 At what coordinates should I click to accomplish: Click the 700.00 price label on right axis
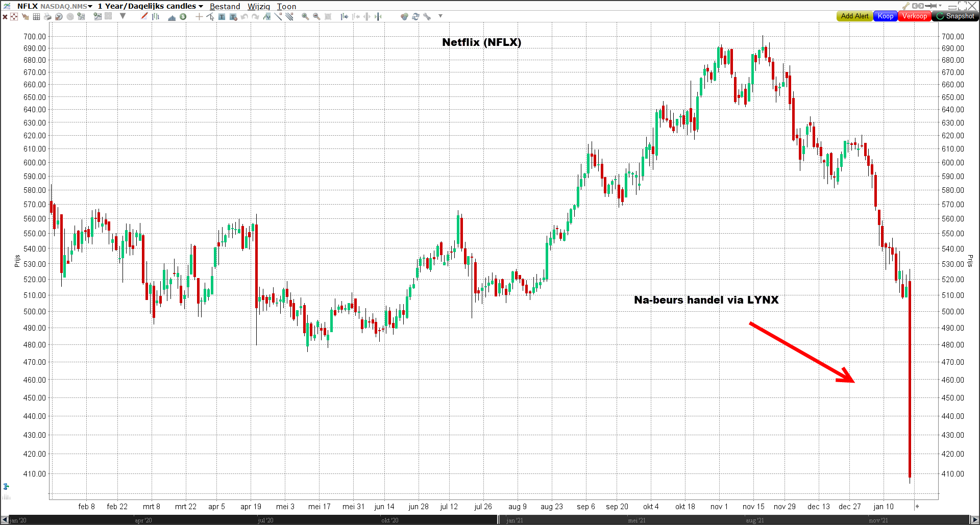click(x=953, y=36)
